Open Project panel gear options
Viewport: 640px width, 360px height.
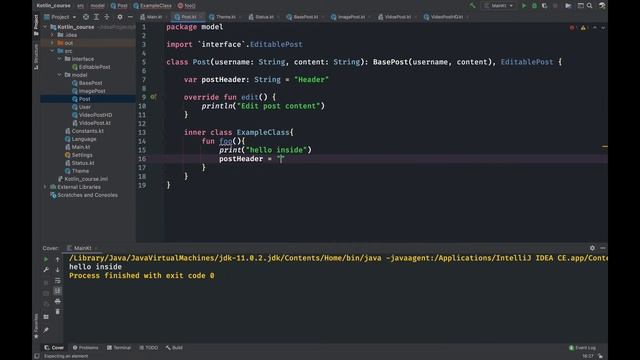click(x=120, y=17)
